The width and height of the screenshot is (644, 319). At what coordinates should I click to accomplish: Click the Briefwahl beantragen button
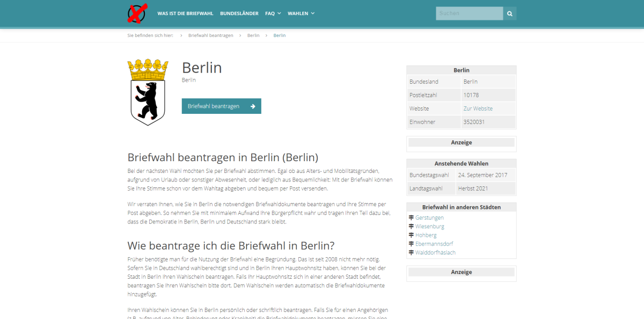[222, 106]
